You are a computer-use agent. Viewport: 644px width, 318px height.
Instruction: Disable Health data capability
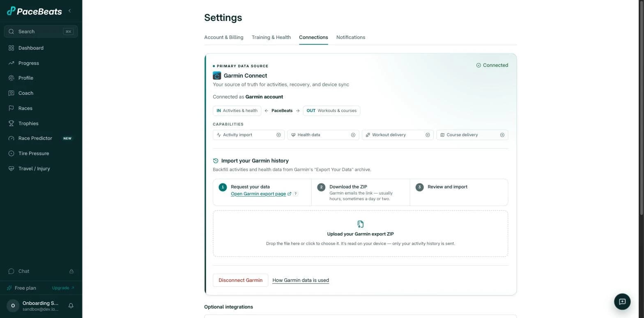point(353,135)
